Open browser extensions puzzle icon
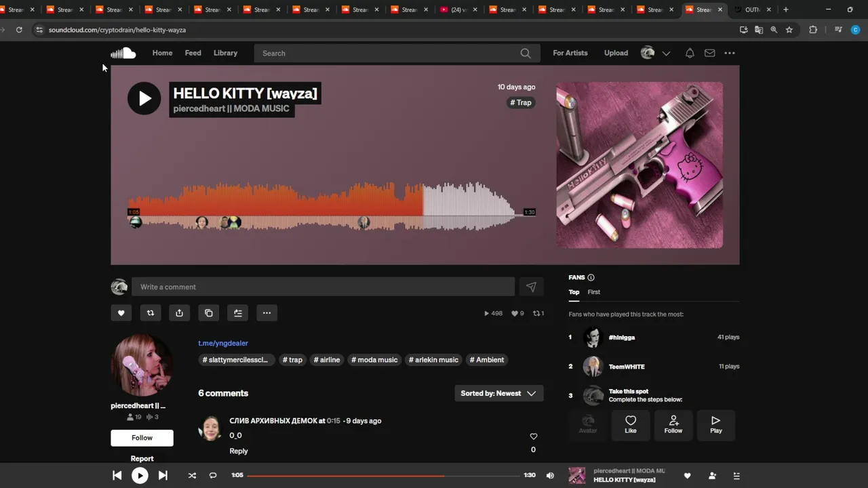This screenshot has width=868, height=488. [x=813, y=30]
